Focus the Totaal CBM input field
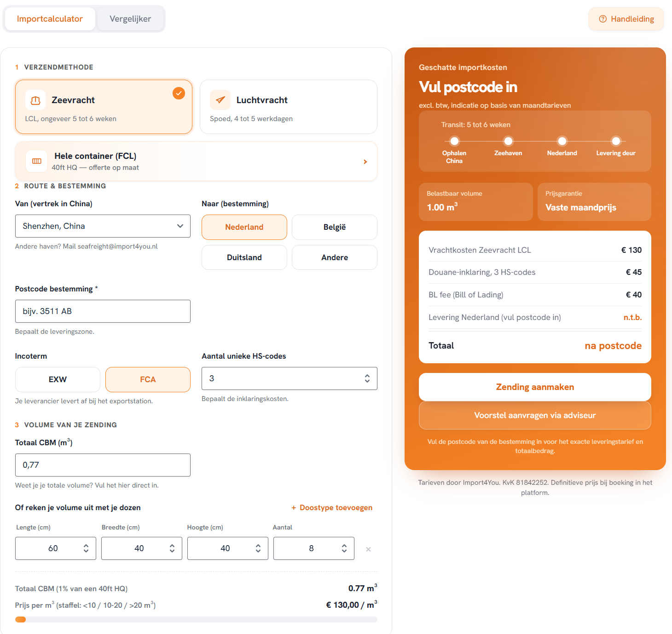The height and width of the screenshot is (634, 672). click(103, 465)
